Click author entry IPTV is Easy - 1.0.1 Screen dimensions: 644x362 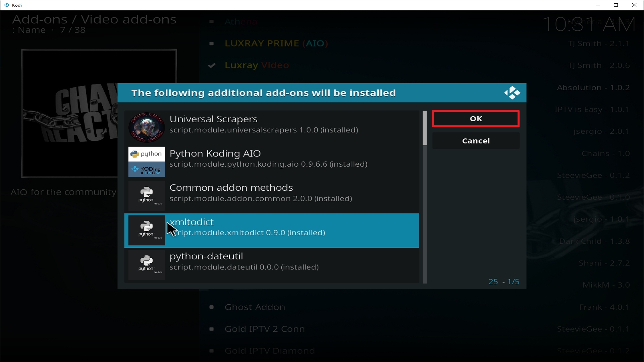coord(592,110)
